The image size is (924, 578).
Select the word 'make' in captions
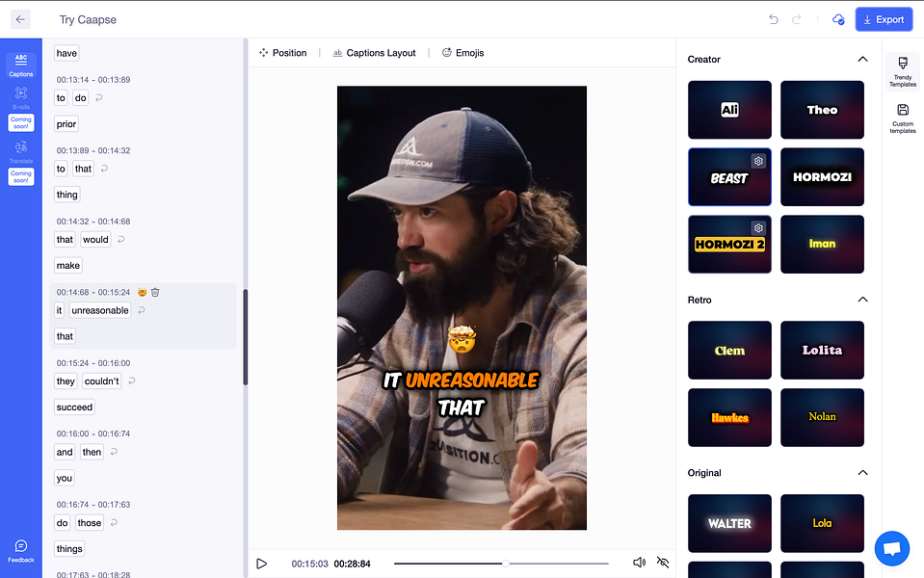(x=68, y=266)
